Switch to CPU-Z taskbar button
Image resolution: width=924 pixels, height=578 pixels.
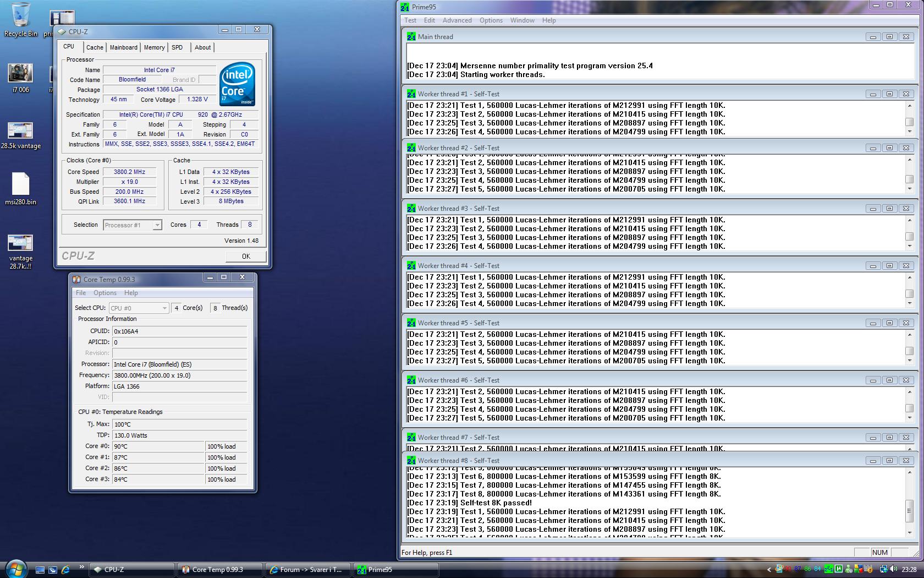click(x=132, y=570)
